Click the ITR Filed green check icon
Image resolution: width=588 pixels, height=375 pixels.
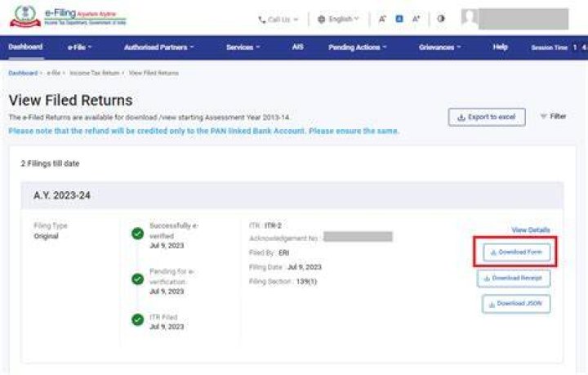click(138, 320)
